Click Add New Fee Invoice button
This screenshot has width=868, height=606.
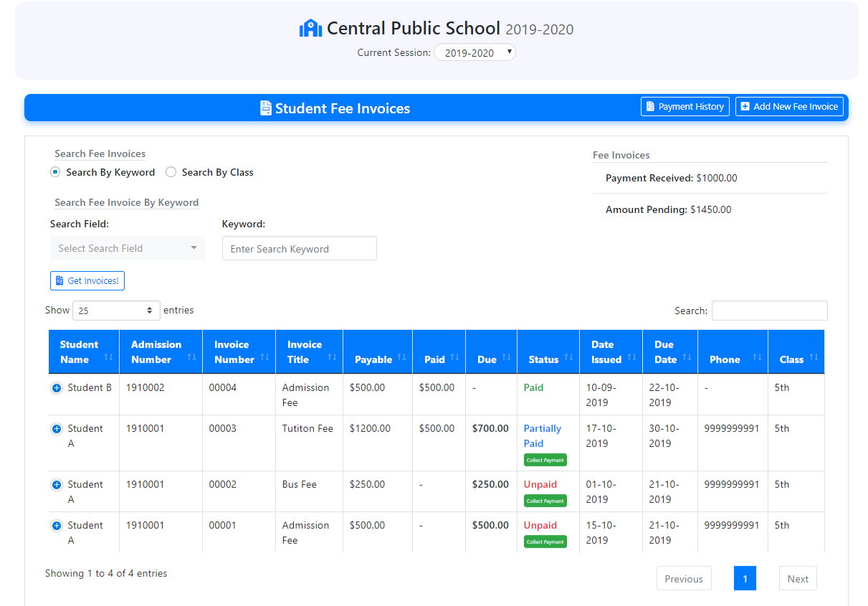click(x=789, y=107)
